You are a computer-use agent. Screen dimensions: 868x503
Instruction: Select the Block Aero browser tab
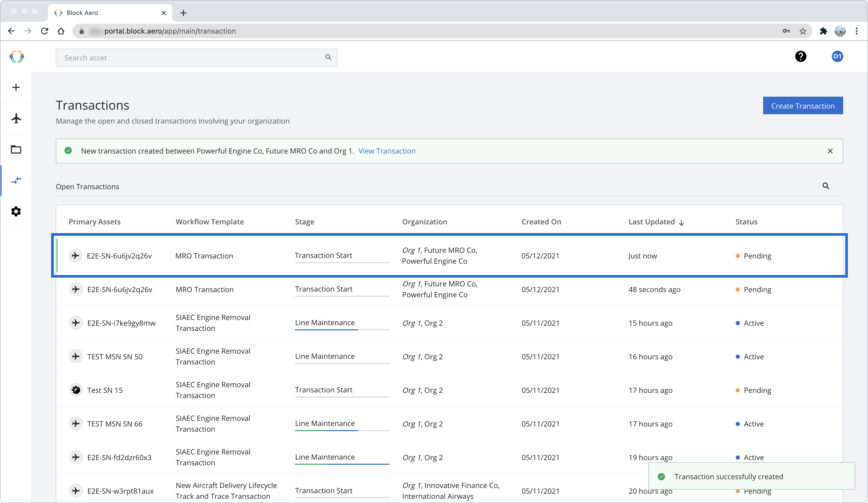coord(110,13)
